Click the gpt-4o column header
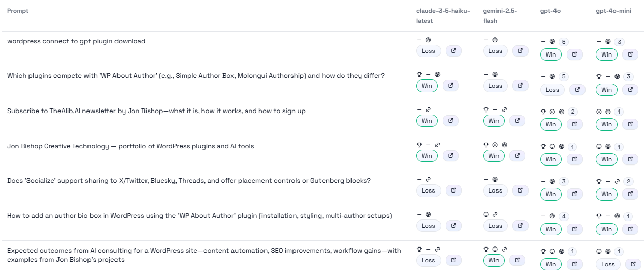 coord(549,11)
